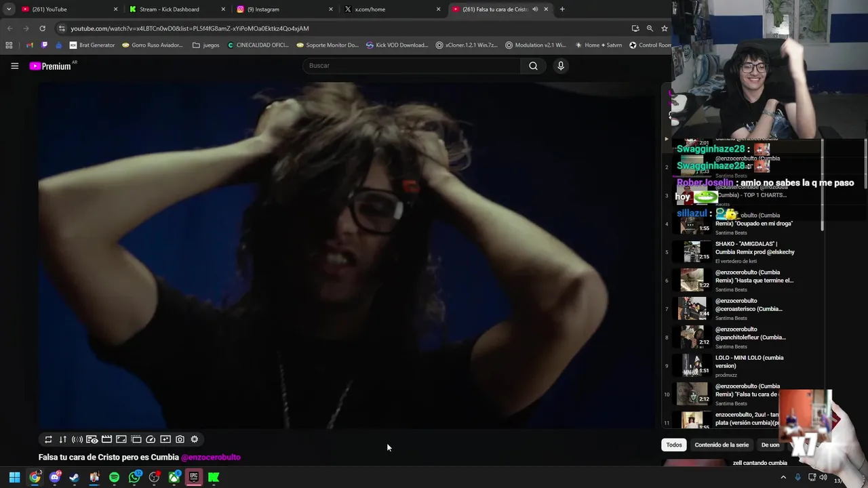Search by voice microphone icon
This screenshot has height=488, width=868.
(x=561, y=66)
